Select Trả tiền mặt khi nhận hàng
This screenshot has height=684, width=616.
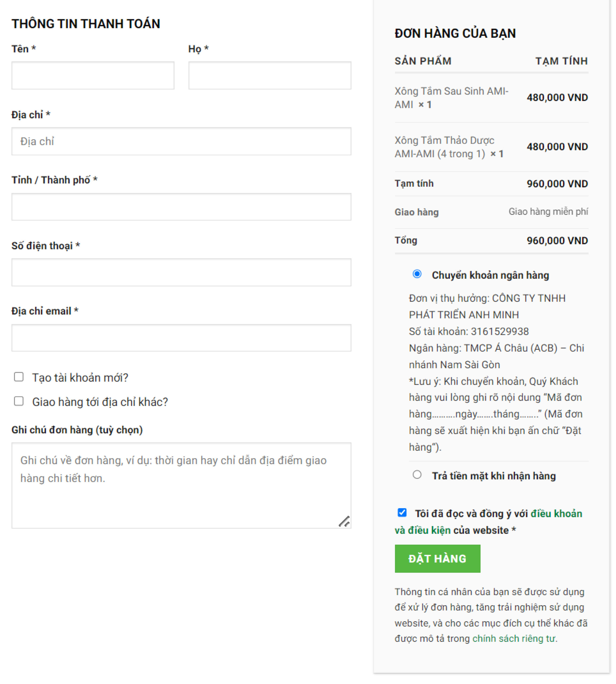point(417,475)
